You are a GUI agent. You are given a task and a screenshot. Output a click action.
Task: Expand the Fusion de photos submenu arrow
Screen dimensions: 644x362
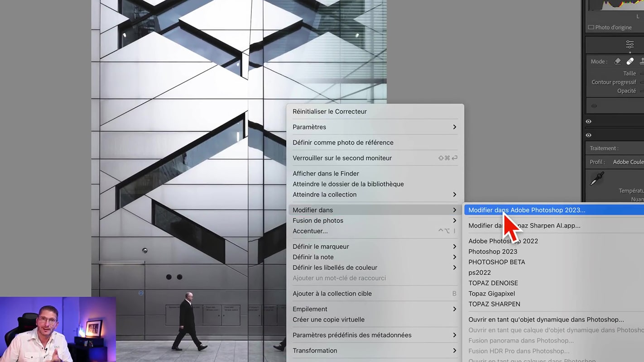tap(454, 220)
